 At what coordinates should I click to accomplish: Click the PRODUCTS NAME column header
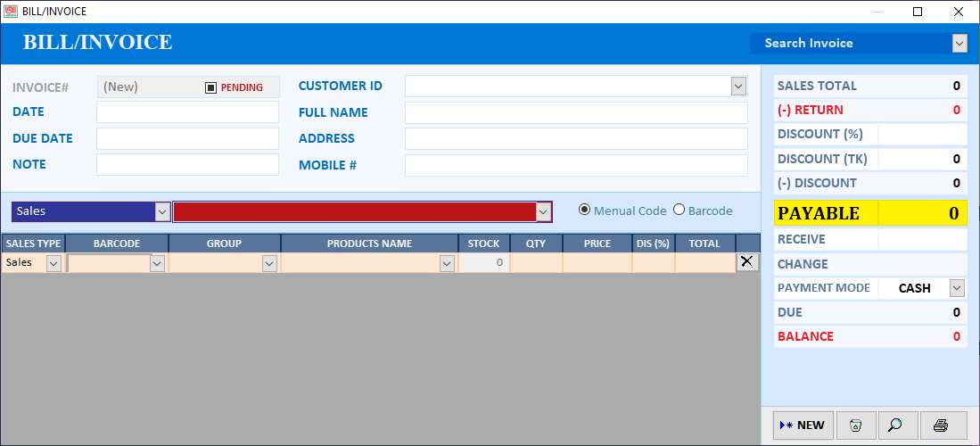point(369,244)
